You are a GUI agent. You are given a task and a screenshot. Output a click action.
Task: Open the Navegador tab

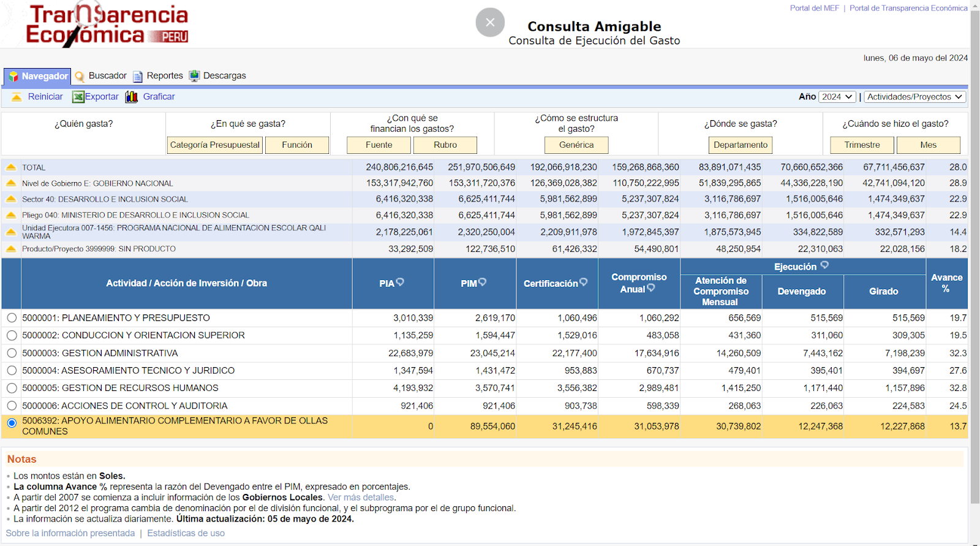[x=37, y=77]
